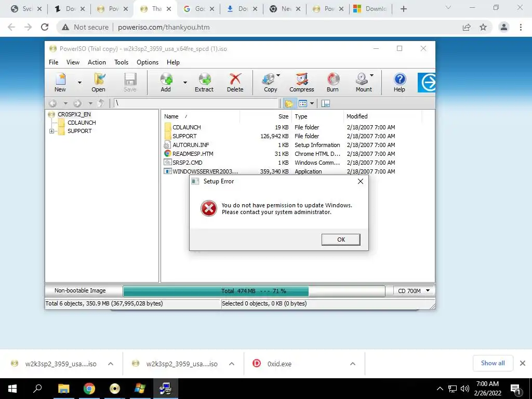
Task: Click the New image toolbar icon
Action: [x=60, y=83]
